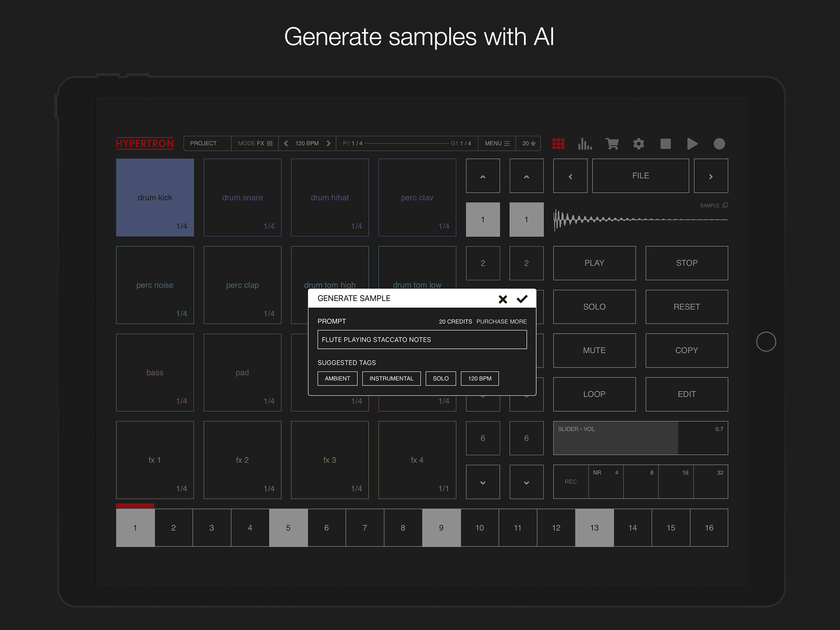Screen dimensions: 840x630
Task: Click the prompt field reading FLUTE PLAYING STACCATO NOTES
Action: click(422, 339)
